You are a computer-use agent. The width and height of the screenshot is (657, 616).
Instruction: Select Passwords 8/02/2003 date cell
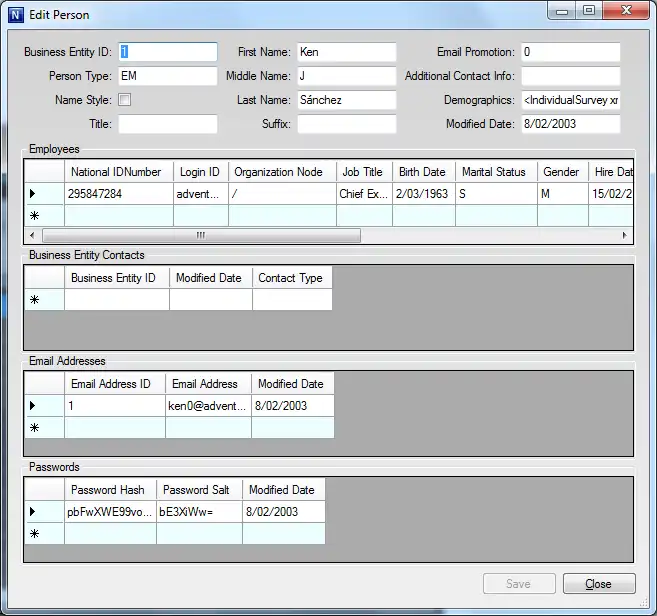(284, 512)
